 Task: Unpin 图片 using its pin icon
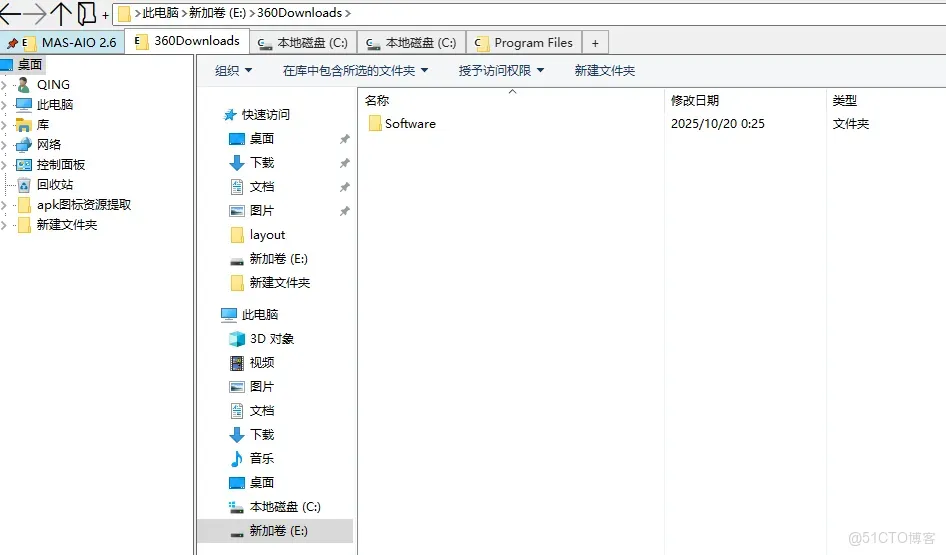(x=344, y=212)
